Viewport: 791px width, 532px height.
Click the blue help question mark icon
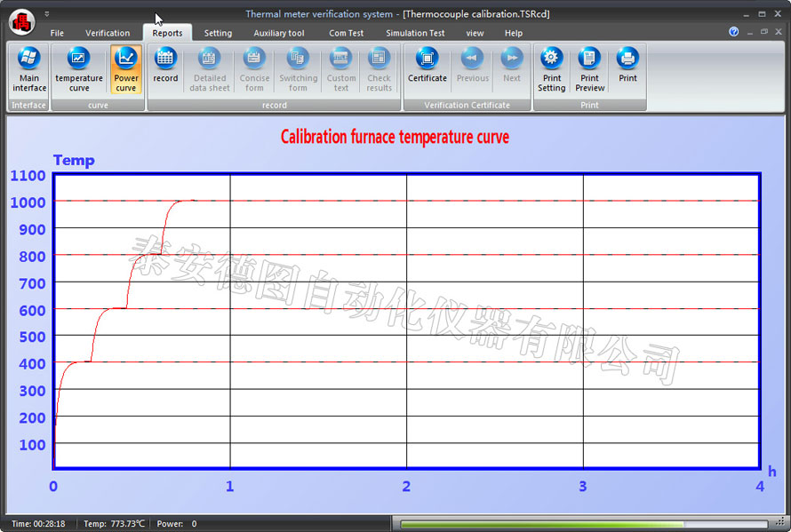733,32
